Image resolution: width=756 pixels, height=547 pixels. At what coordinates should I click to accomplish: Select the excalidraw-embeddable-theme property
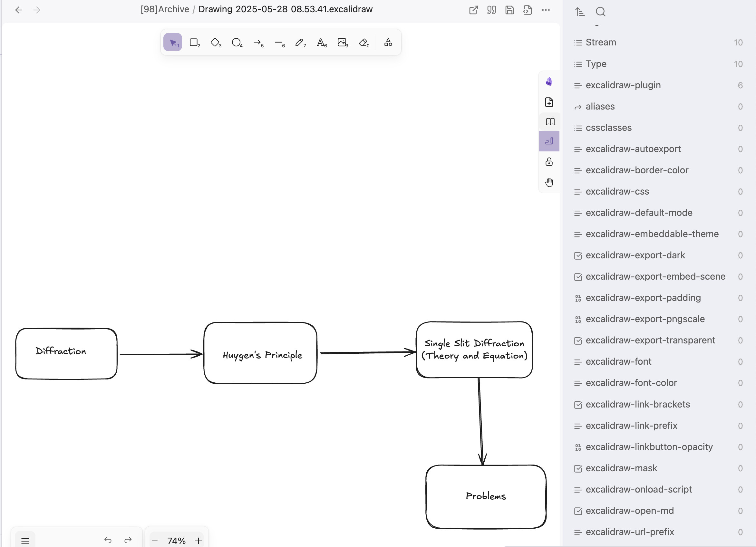point(658,234)
